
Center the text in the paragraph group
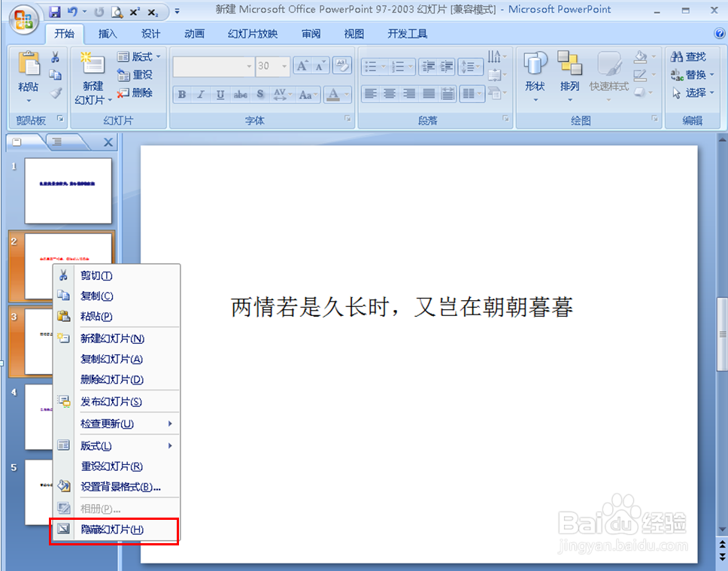click(x=390, y=94)
